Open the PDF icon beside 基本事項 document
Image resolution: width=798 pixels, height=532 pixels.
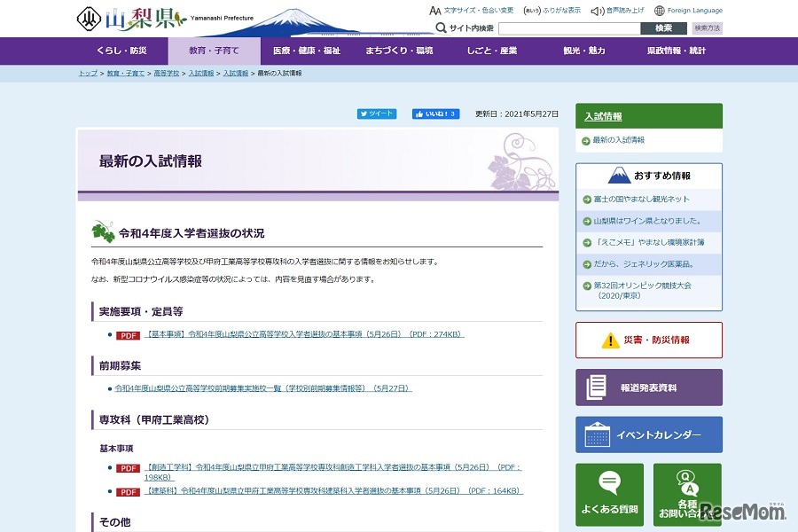tap(127, 335)
